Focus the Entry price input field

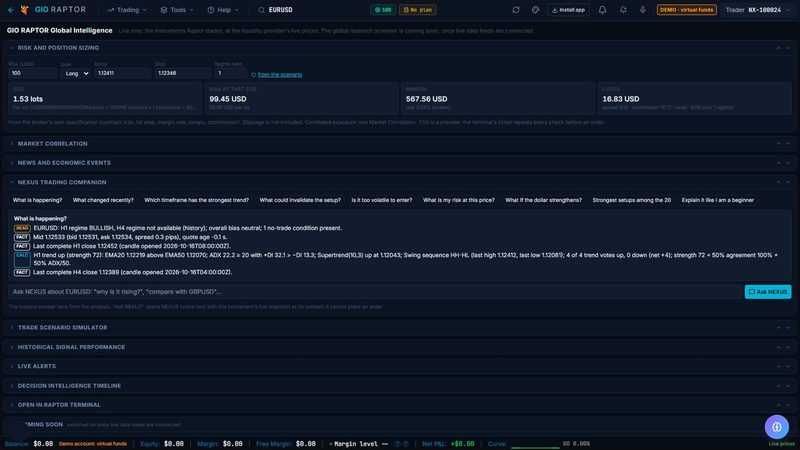[x=122, y=73]
